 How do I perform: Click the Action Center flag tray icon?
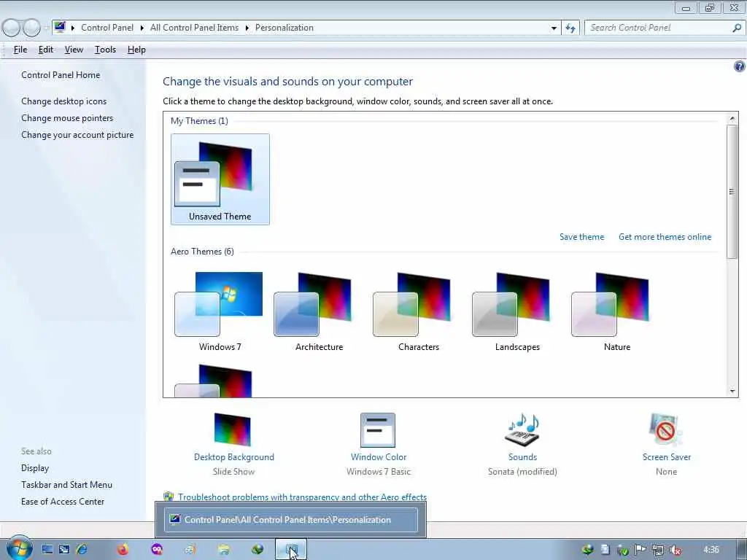(640, 550)
